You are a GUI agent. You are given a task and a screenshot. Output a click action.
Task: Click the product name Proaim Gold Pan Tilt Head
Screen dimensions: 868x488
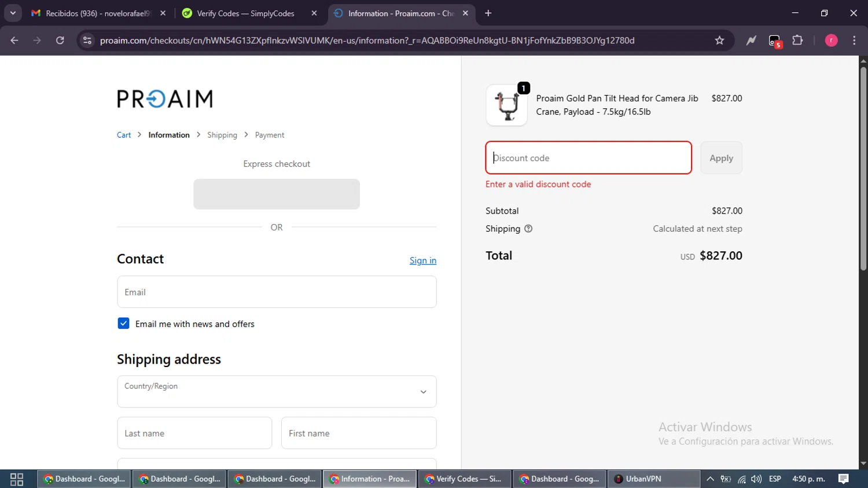pos(617,105)
